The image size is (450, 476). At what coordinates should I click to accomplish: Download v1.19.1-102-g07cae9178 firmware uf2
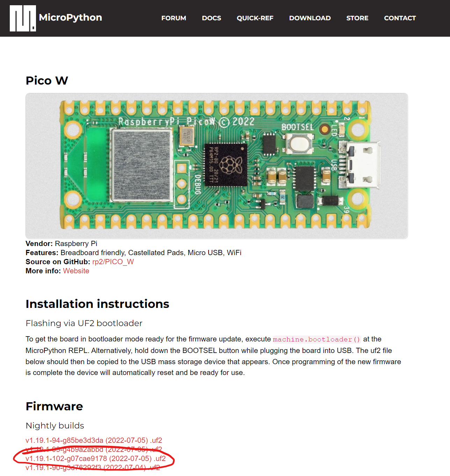[96, 459]
